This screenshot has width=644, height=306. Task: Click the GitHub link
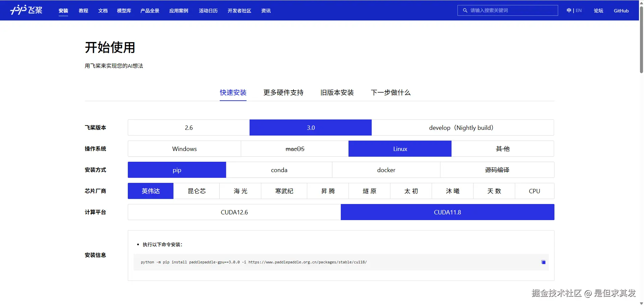coord(621,10)
